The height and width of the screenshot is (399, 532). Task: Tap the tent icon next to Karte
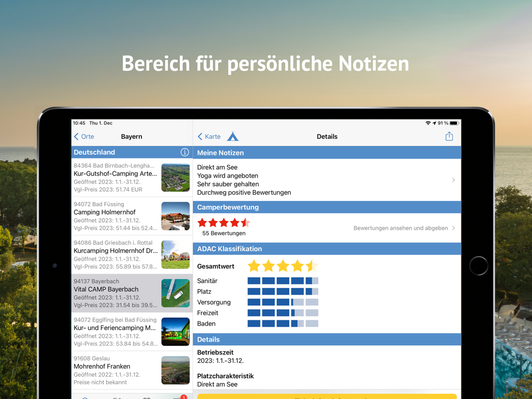233,136
